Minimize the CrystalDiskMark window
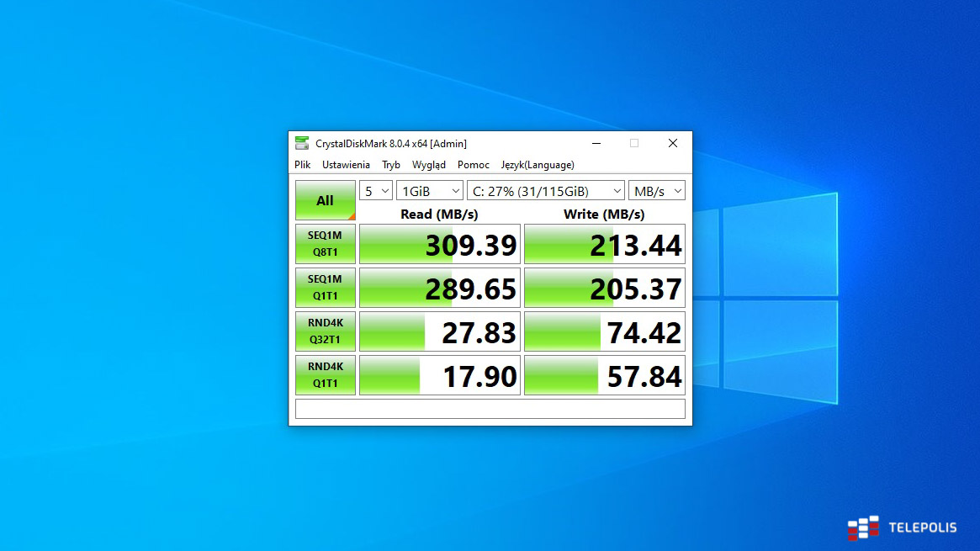 click(596, 143)
